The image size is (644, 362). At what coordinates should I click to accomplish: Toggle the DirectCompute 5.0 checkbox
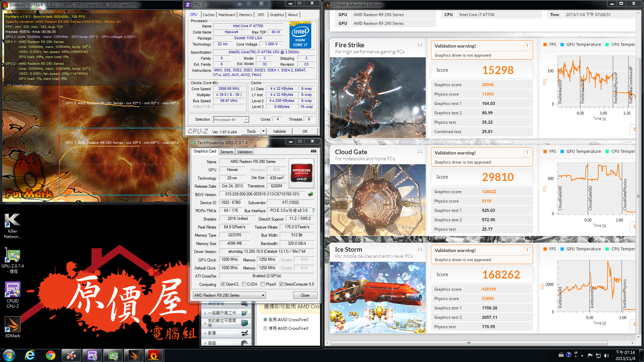point(281,284)
